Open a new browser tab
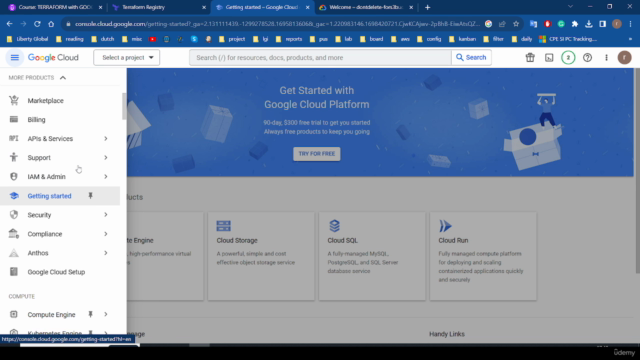This screenshot has width=640, height=360. (x=427, y=7)
